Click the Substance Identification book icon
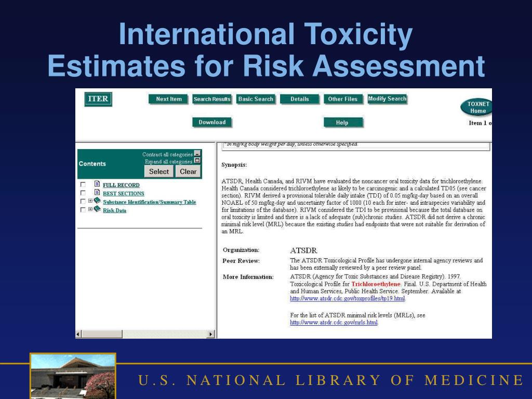Screen dimensions: 532x399 [97, 201]
